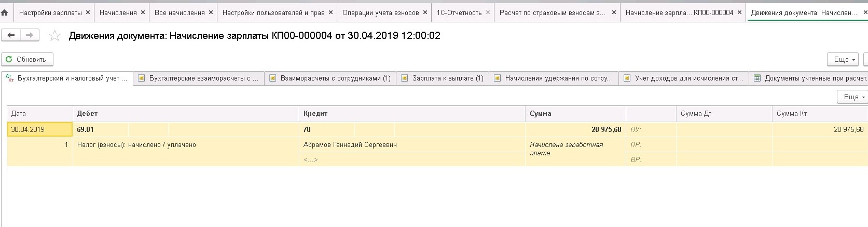Open the lower Еще dropdown above table
This screenshot has height=227, width=868.
pyautogui.click(x=853, y=97)
